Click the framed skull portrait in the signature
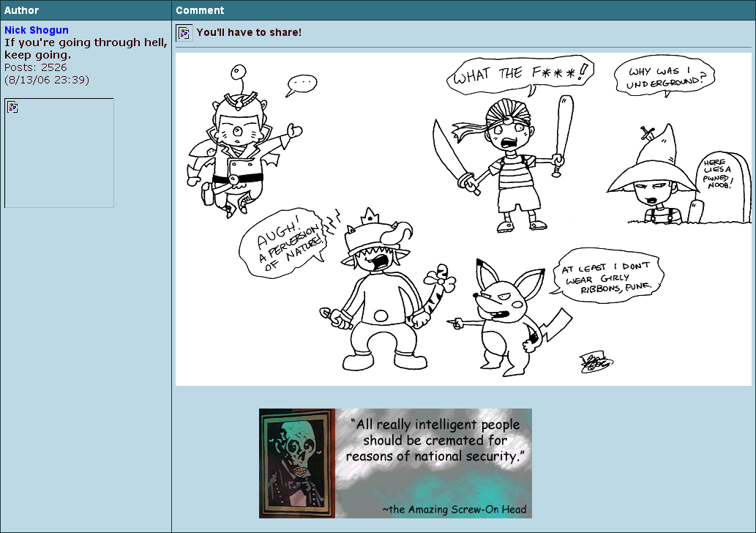Image resolution: width=756 pixels, height=533 pixels. [297, 463]
